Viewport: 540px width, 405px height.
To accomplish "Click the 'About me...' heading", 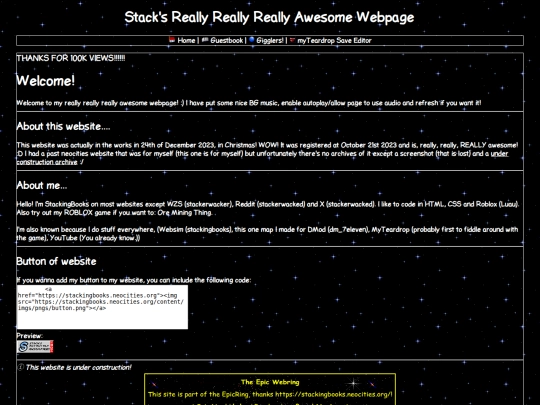I will point(42,185).
